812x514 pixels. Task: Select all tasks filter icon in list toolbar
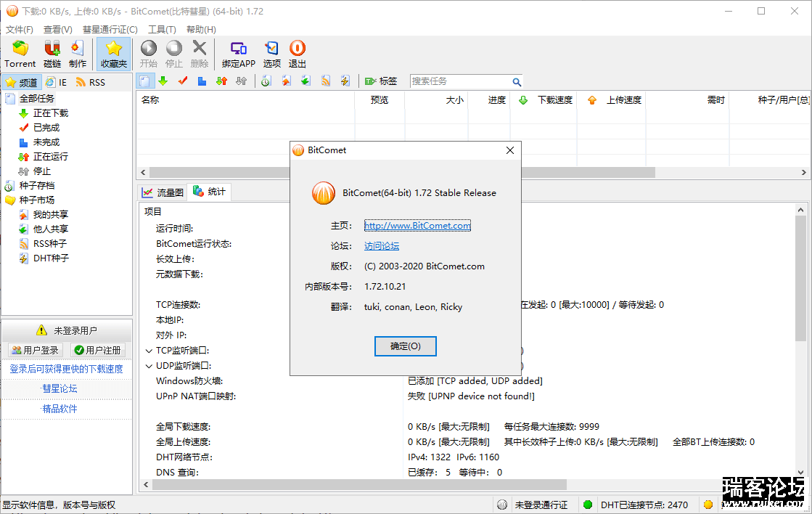click(x=145, y=81)
